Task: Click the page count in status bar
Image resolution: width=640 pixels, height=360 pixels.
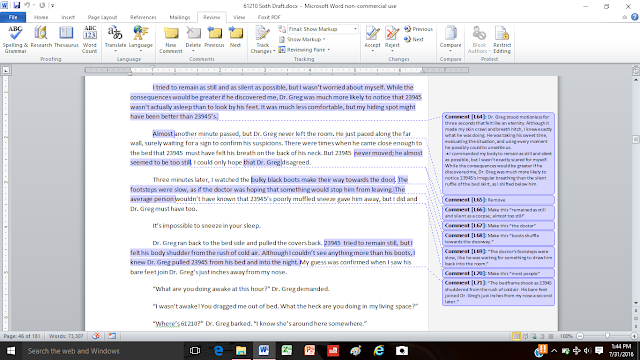Action: (22, 336)
